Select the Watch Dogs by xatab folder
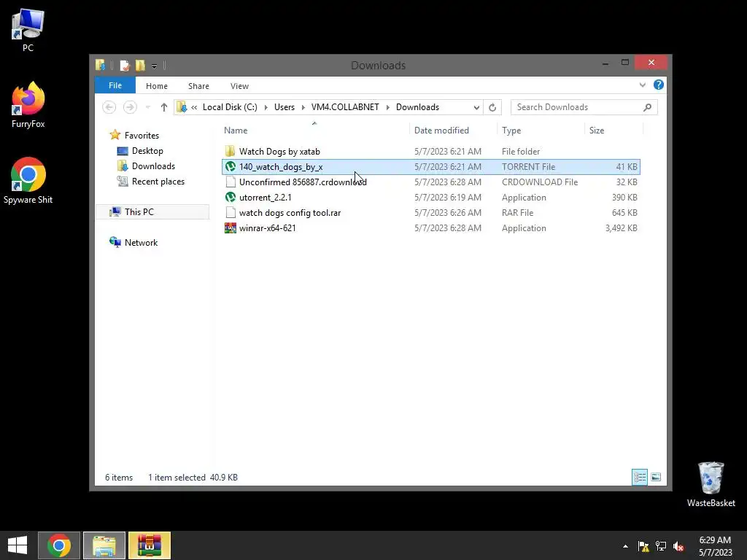 (430, 152)
